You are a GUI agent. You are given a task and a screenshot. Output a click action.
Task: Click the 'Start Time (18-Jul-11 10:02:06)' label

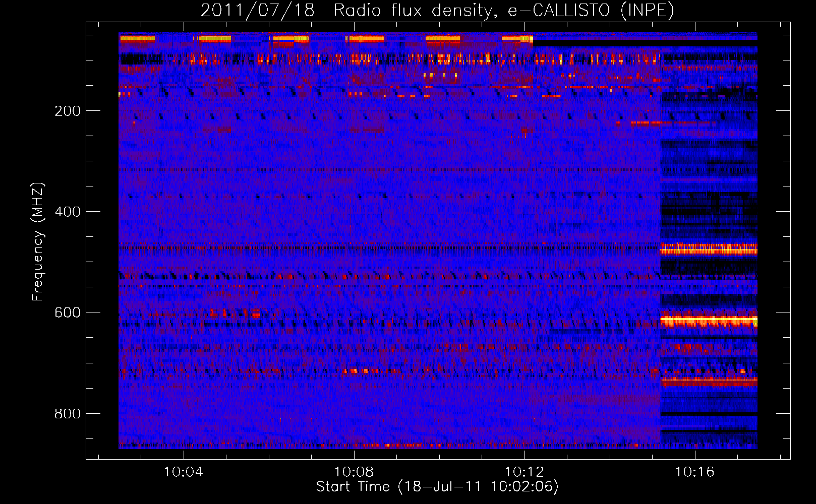point(437,487)
